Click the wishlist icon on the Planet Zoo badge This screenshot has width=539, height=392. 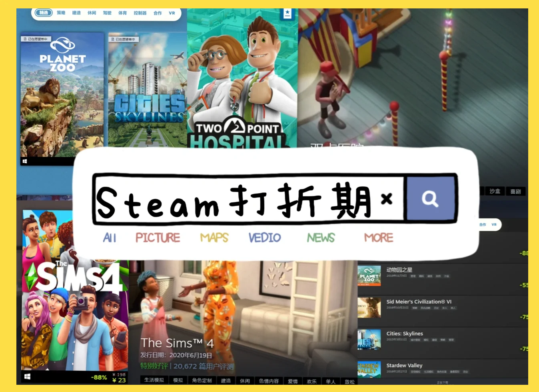25,39
